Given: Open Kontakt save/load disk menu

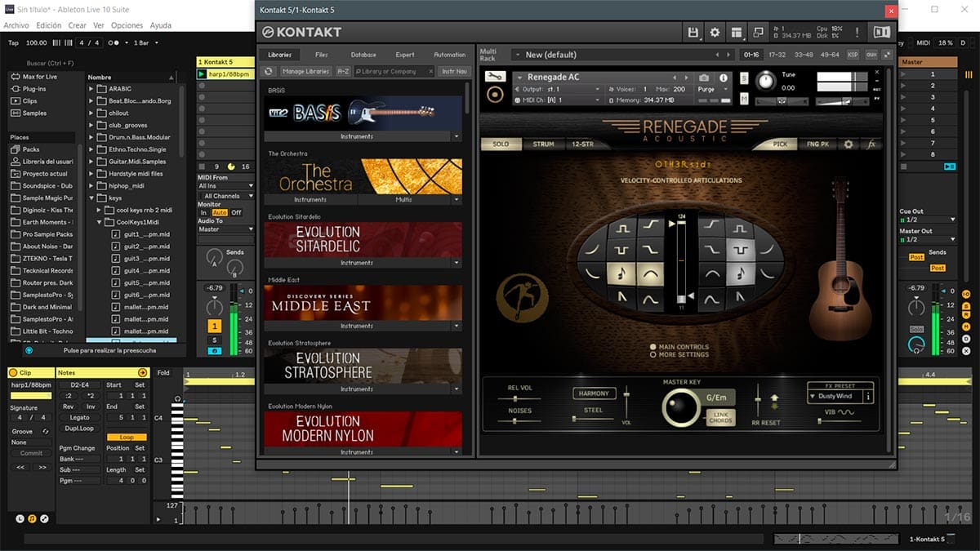Looking at the screenshot, I should tap(693, 32).
